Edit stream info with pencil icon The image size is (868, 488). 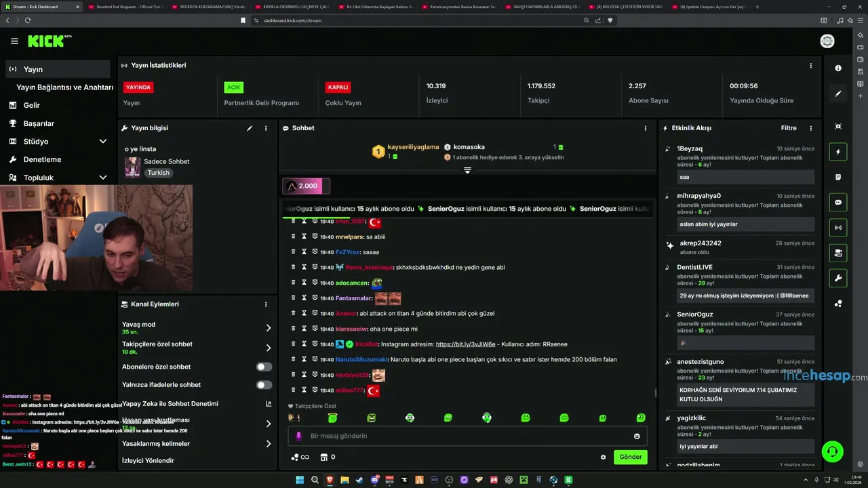pyautogui.click(x=250, y=128)
